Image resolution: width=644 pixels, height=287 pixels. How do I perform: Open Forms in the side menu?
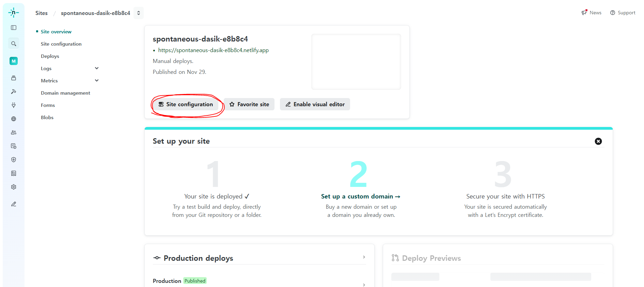pyautogui.click(x=48, y=105)
